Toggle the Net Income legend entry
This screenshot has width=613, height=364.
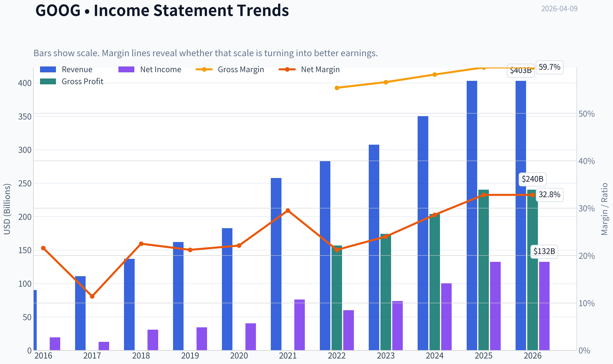(x=150, y=69)
